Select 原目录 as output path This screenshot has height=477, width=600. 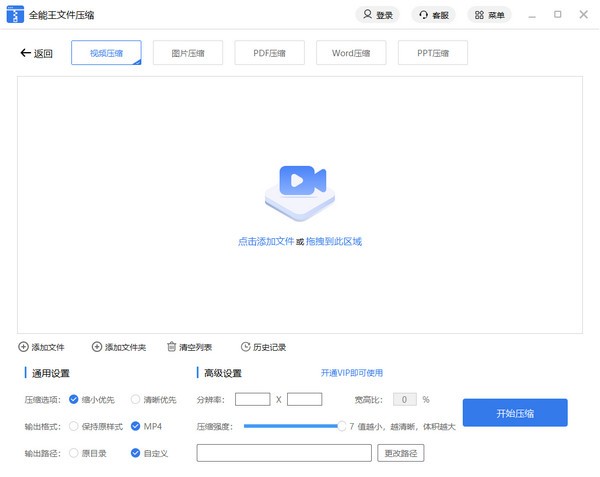(x=74, y=453)
